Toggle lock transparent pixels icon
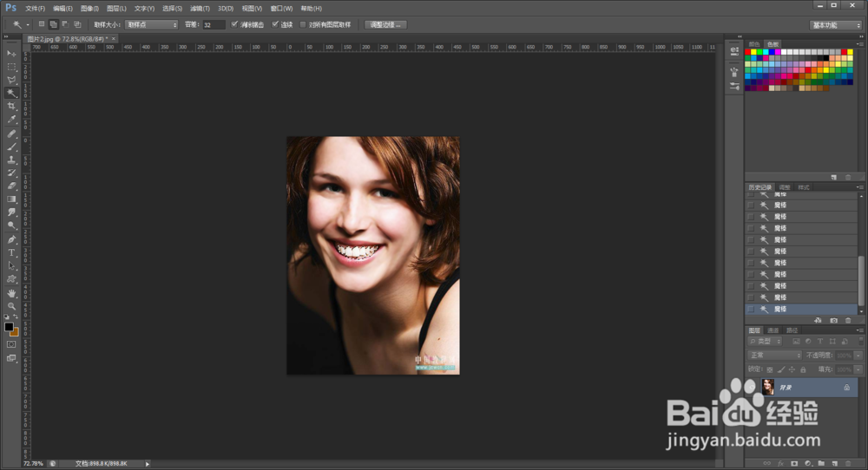The image size is (868, 470). point(769,369)
